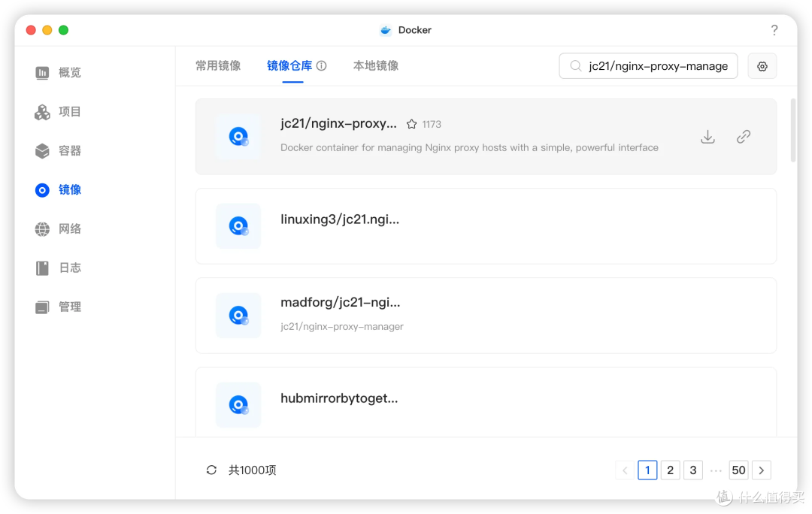The height and width of the screenshot is (514, 812).
Task: Go to page 3
Action: tap(693, 470)
